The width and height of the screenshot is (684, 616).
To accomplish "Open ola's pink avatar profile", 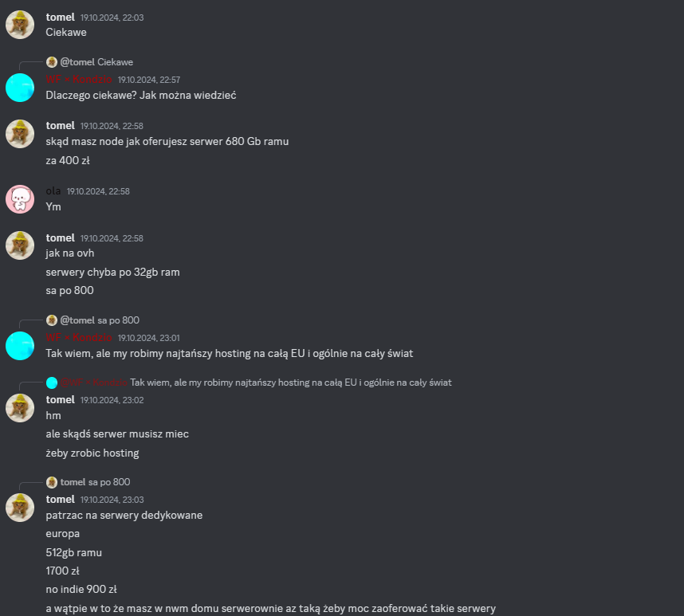I will (20, 199).
